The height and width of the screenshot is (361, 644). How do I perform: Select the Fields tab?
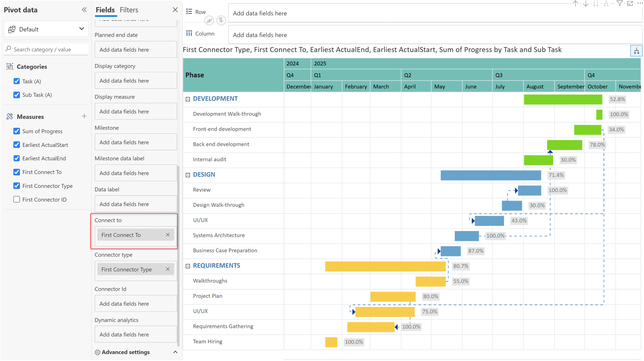[x=105, y=10]
